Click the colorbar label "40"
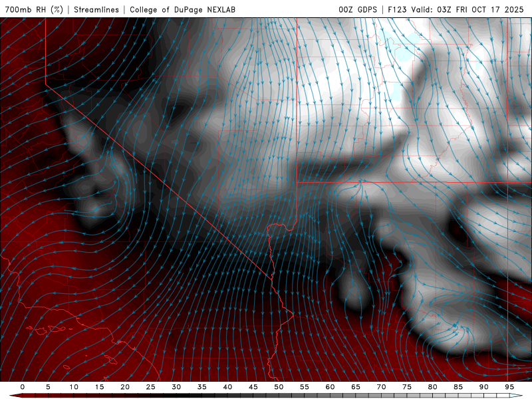 point(227,387)
